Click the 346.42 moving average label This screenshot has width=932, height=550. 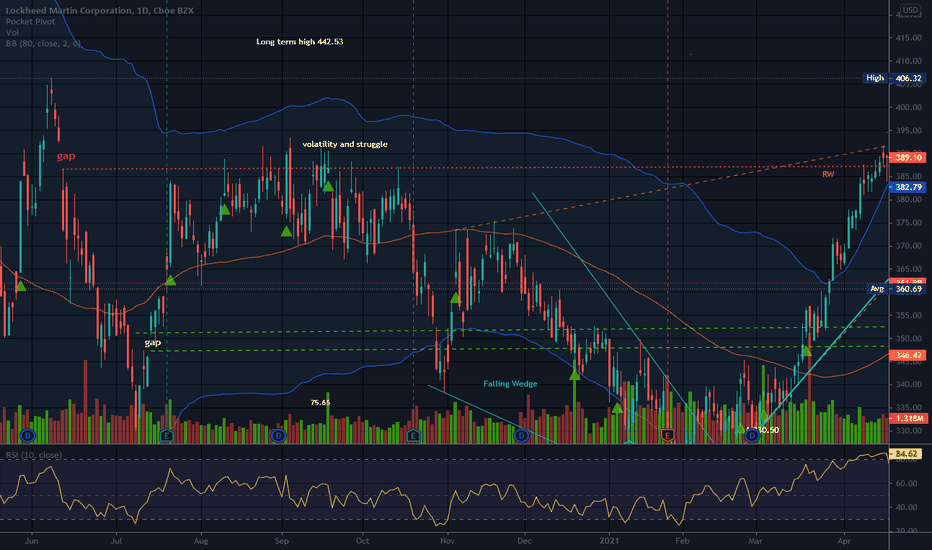pos(908,356)
